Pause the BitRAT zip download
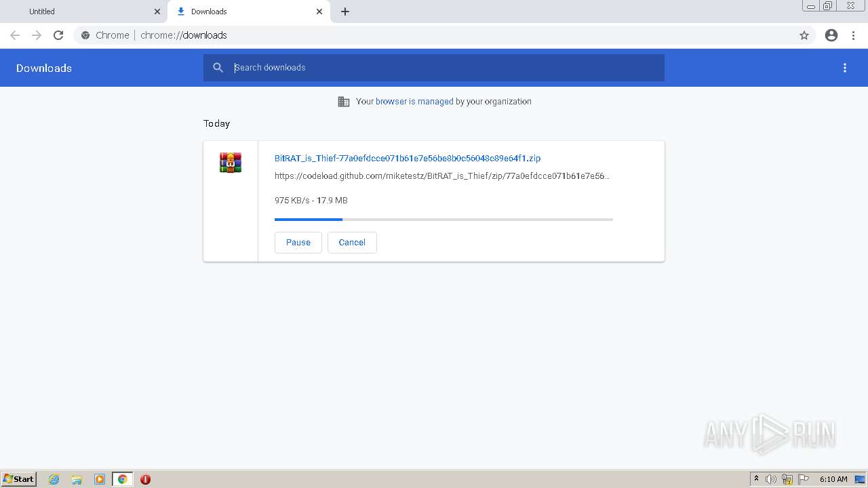 [x=298, y=243]
